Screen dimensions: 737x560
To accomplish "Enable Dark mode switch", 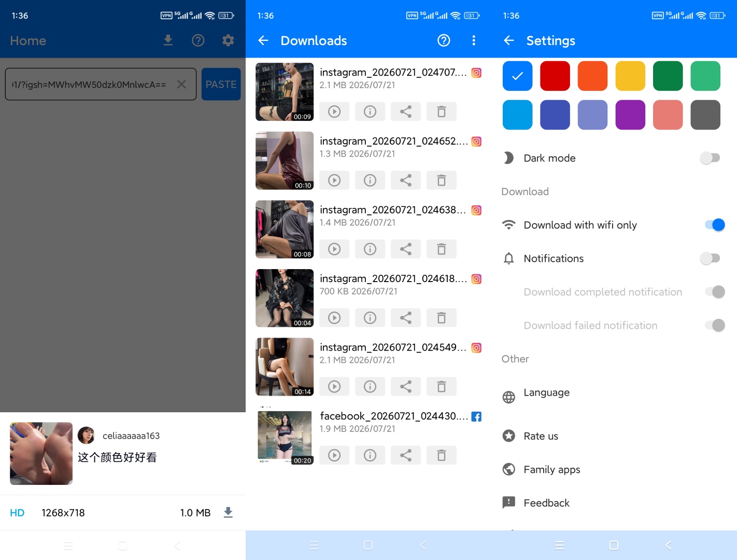I will click(710, 158).
